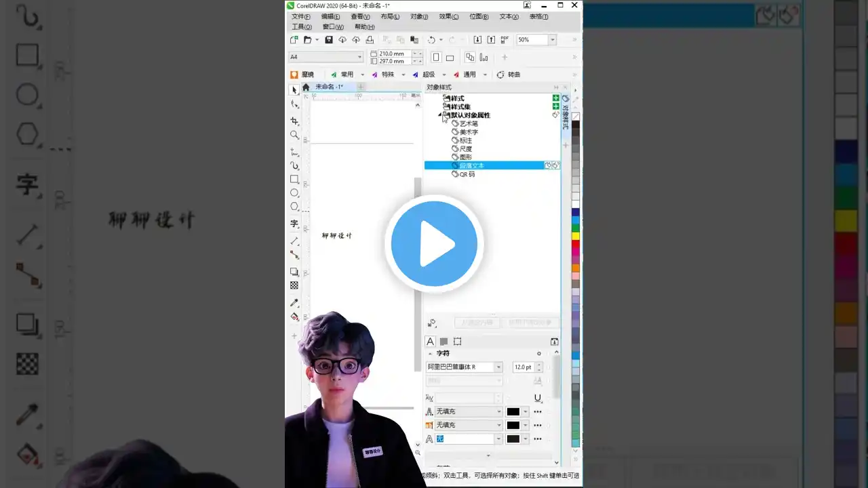The width and height of the screenshot is (868, 488).
Task: Open a new document via the toolbar icon
Action: tap(294, 40)
